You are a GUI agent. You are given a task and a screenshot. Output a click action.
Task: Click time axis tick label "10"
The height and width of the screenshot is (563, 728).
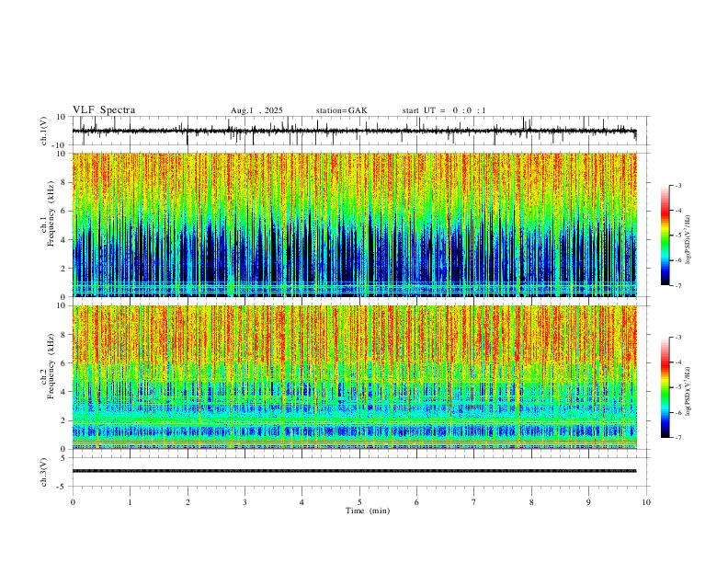click(x=646, y=502)
